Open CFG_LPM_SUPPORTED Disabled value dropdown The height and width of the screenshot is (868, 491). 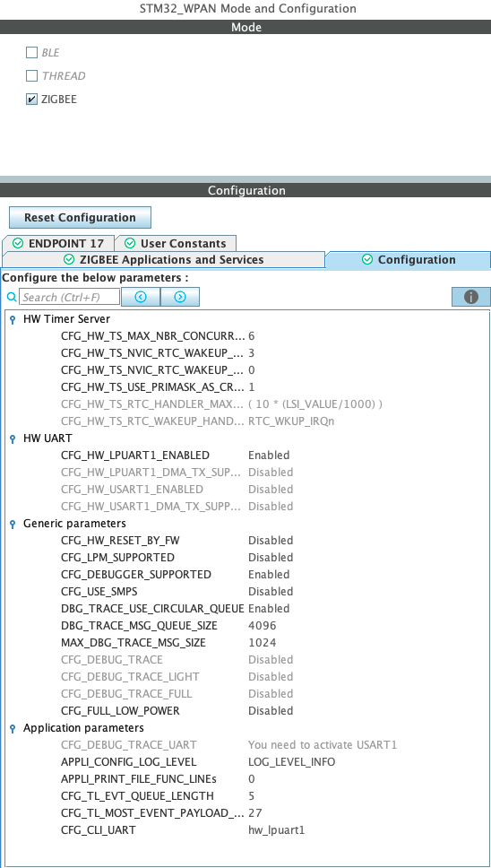[271, 558]
